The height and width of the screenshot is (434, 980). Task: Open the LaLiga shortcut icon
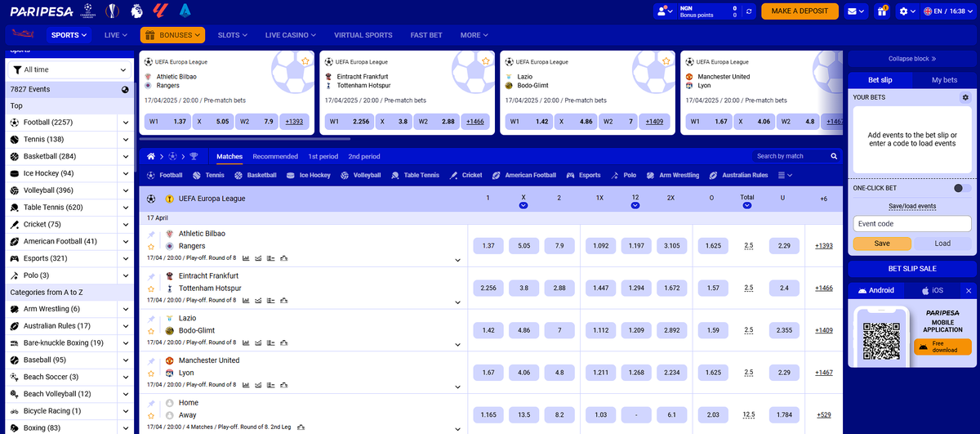(161, 11)
